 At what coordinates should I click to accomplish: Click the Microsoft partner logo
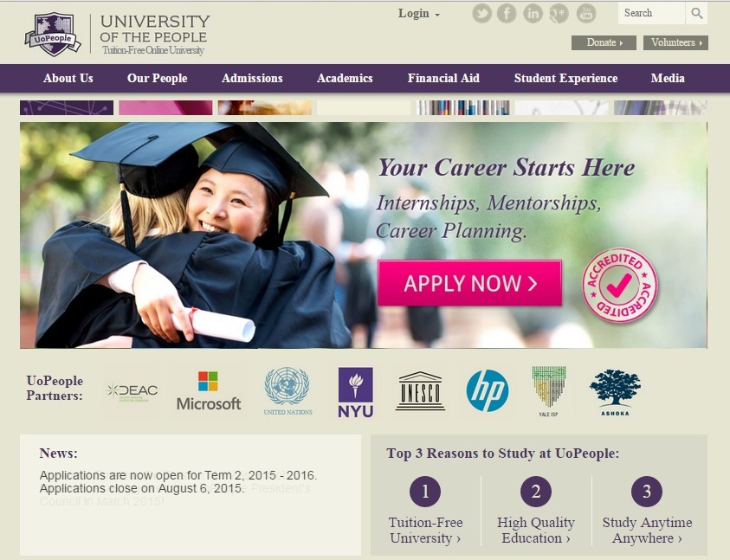pos(209,391)
